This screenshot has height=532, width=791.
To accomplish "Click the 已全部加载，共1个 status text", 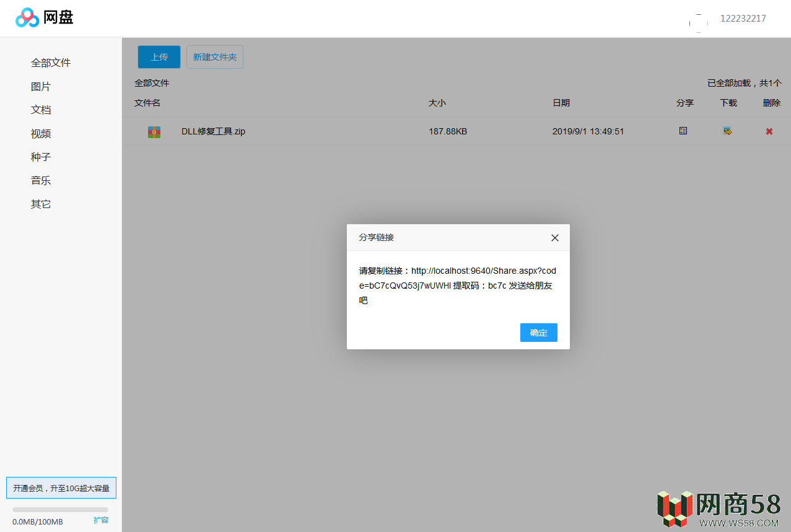I will tap(745, 83).
